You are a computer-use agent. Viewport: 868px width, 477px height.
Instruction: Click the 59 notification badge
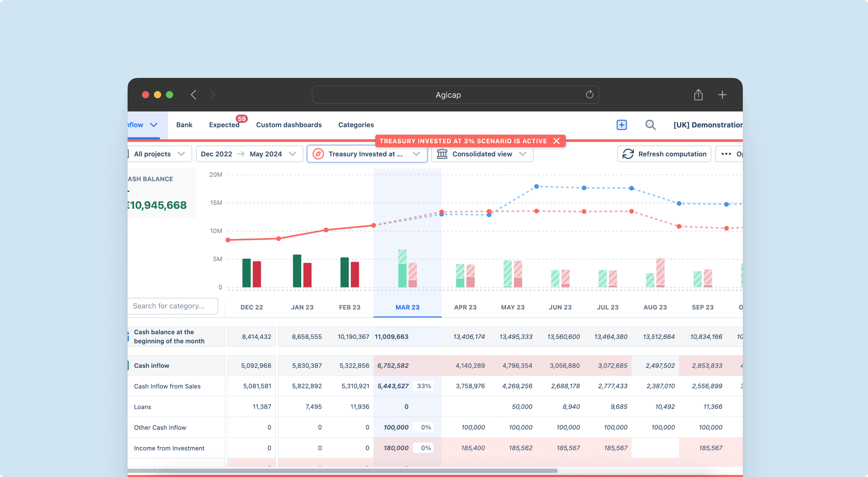click(242, 119)
